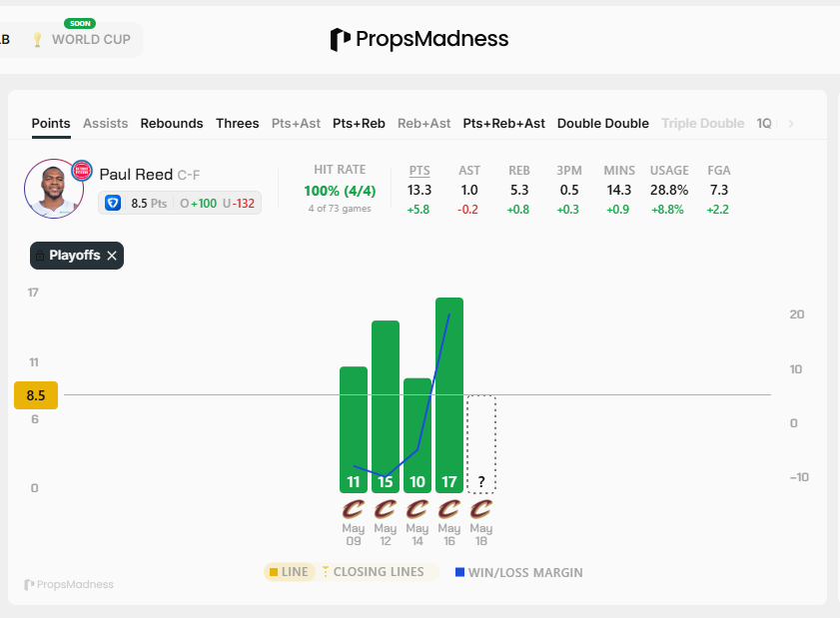840x618 pixels.
Task: Expand more stat tabs with right chevron
Action: tap(791, 124)
